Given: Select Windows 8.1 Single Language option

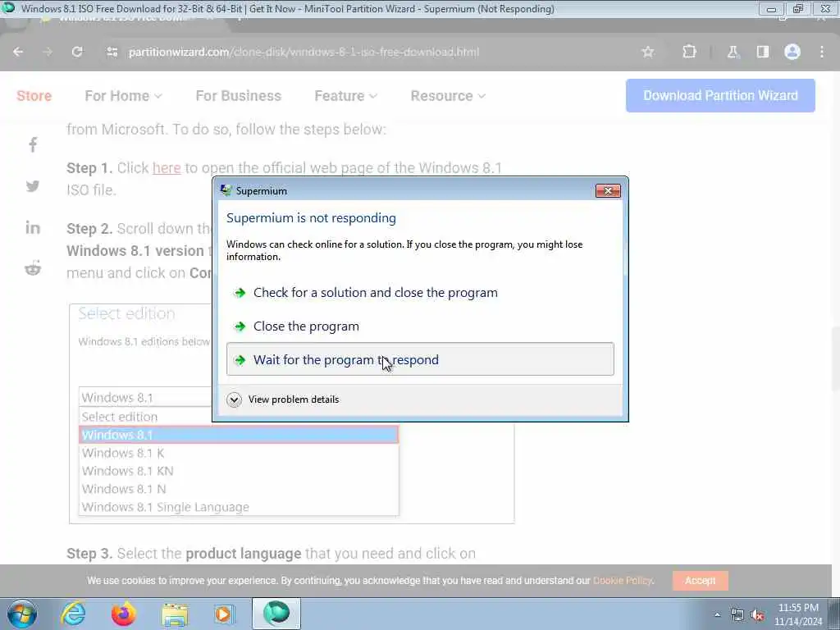Looking at the screenshot, I should [x=239, y=507].
